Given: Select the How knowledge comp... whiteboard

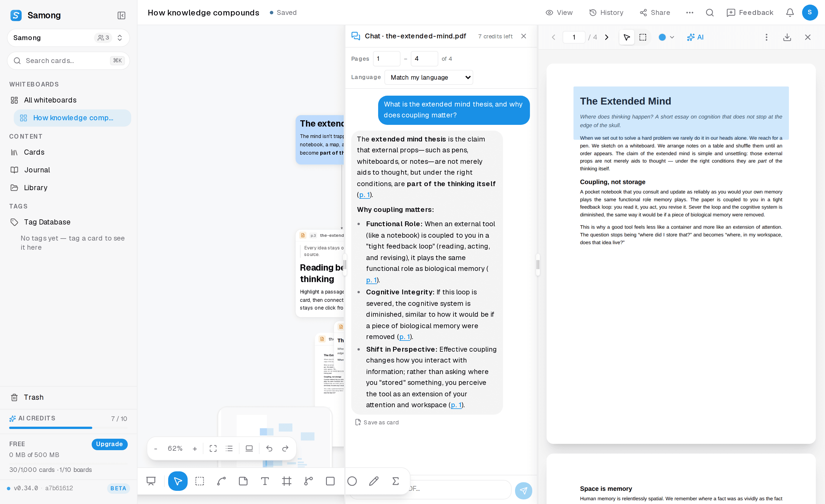Looking at the screenshot, I should pos(72,118).
